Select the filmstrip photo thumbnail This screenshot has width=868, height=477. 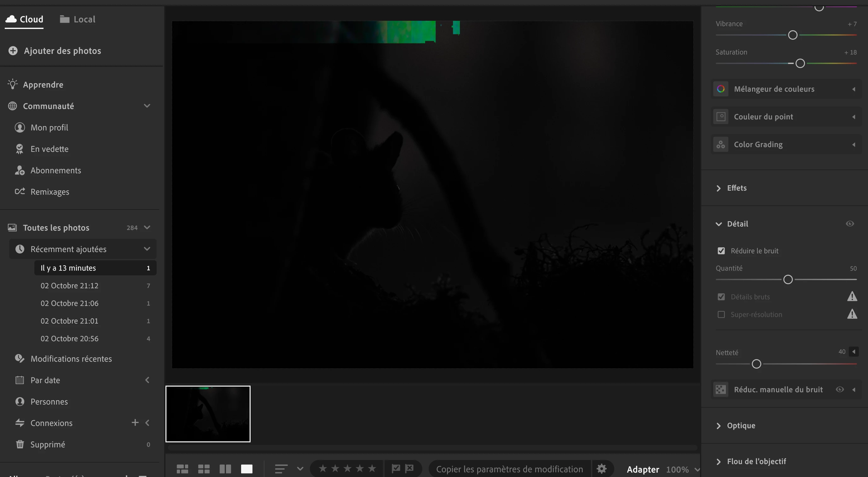click(x=208, y=414)
